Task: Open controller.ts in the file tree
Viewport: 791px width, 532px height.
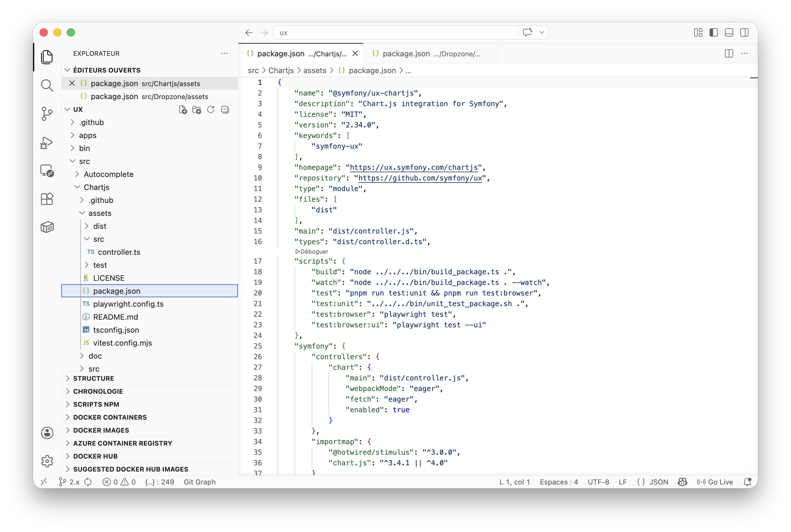Action: pos(119,252)
